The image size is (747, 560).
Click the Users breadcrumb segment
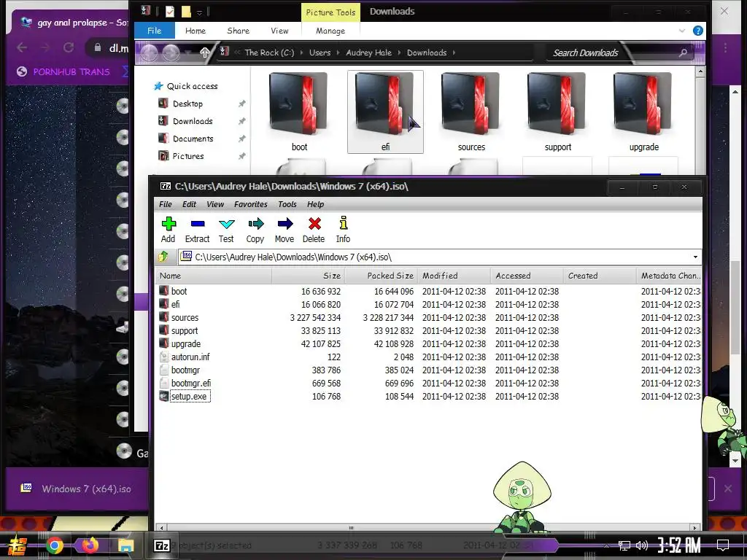320,52
